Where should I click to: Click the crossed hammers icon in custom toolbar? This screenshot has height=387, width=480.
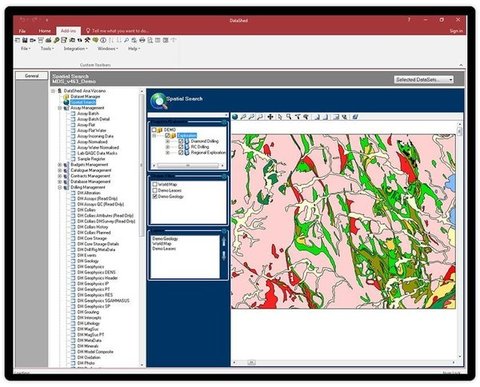click(87, 40)
